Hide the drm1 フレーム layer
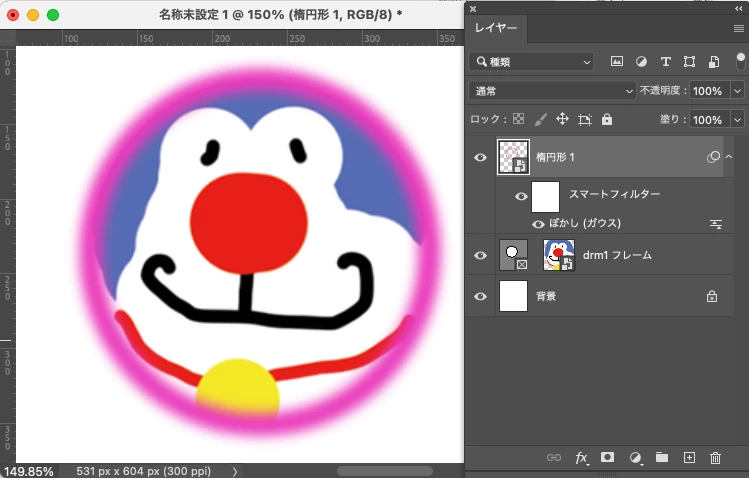749x478 pixels. [481, 255]
